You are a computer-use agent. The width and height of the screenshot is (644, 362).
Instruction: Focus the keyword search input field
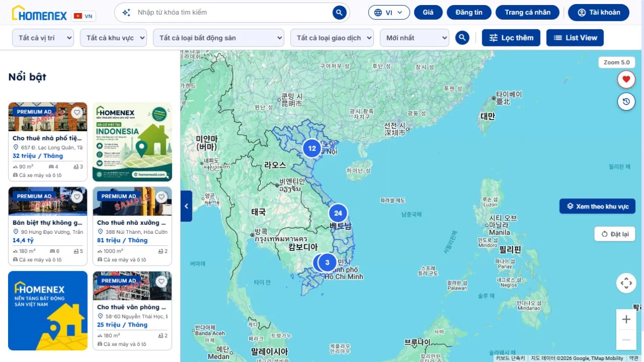coord(232,13)
